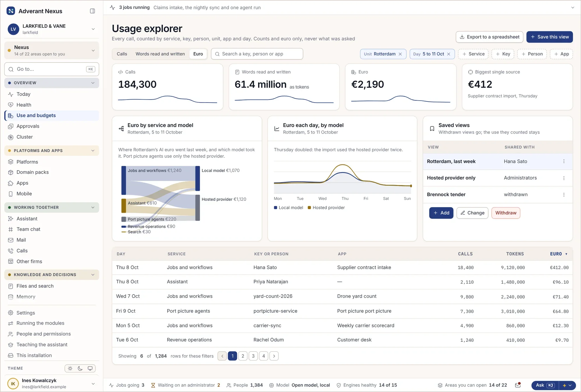Open Teaching the assistant
The height and width of the screenshot is (392, 581).
tap(52, 345)
